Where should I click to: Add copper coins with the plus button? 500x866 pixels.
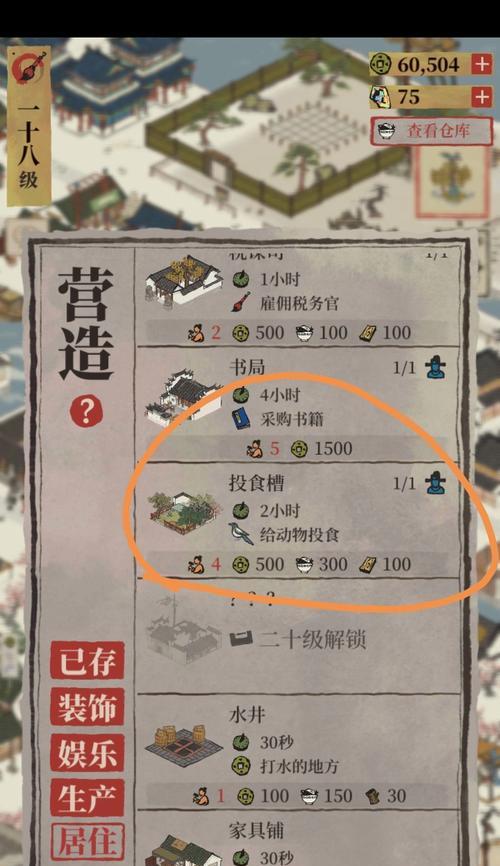(x=482, y=65)
